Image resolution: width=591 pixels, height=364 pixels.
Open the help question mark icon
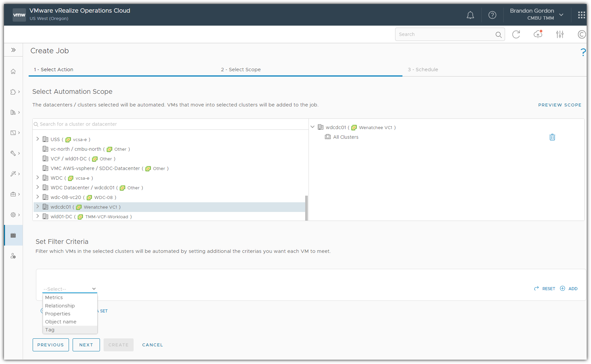(x=492, y=15)
